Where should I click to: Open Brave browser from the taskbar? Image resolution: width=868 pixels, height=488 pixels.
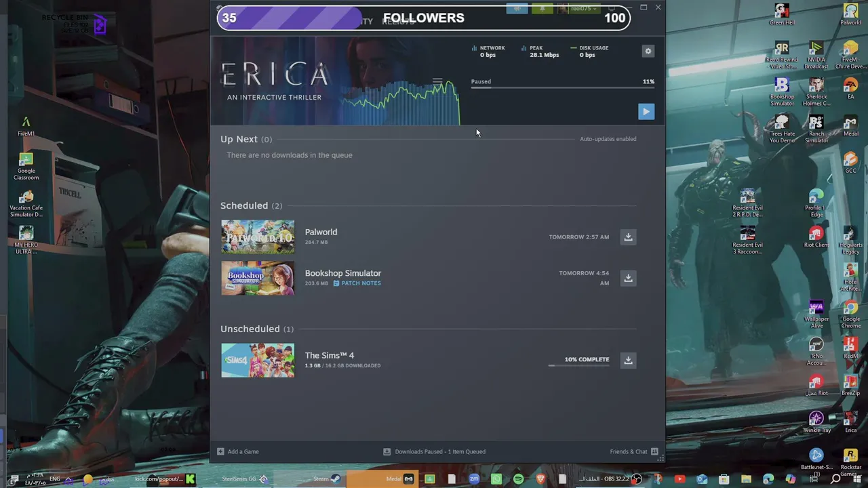pyautogui.click(x=540, y=479)
